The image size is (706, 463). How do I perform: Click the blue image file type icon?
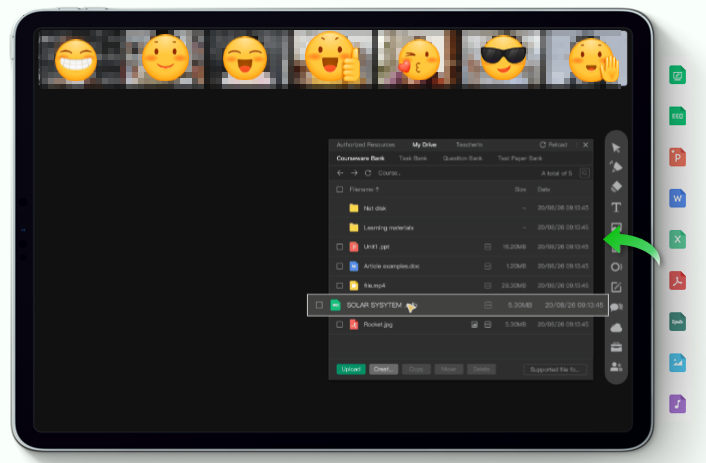click(x=677, y=363)
